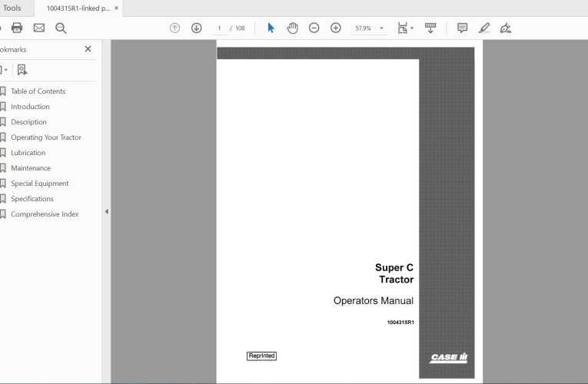Jump to Special Equipment bookmark
The width and height of the screenshot is (588, 384).
[40, 184]
